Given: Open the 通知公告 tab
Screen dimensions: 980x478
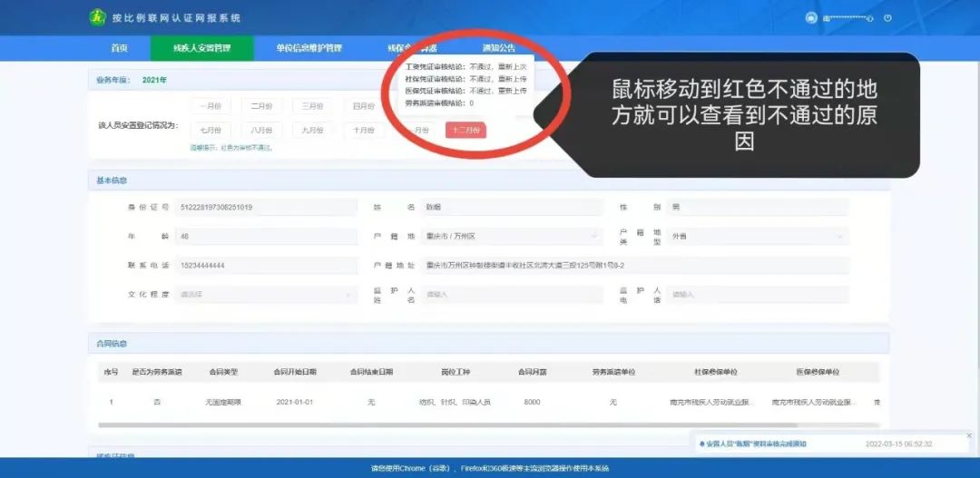Looking at the screenshot, I should (x=498, y=48).
